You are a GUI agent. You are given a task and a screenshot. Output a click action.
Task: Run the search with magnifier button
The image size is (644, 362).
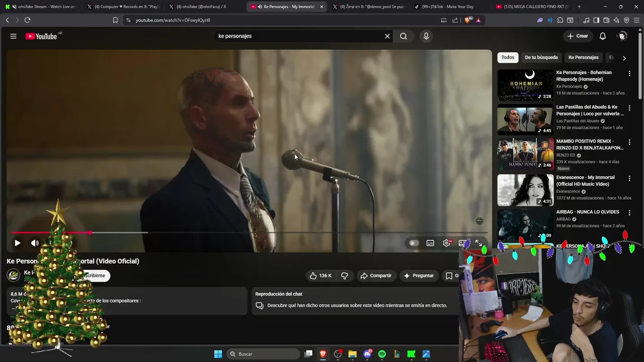pyautogui.click(x=404, y=36)
